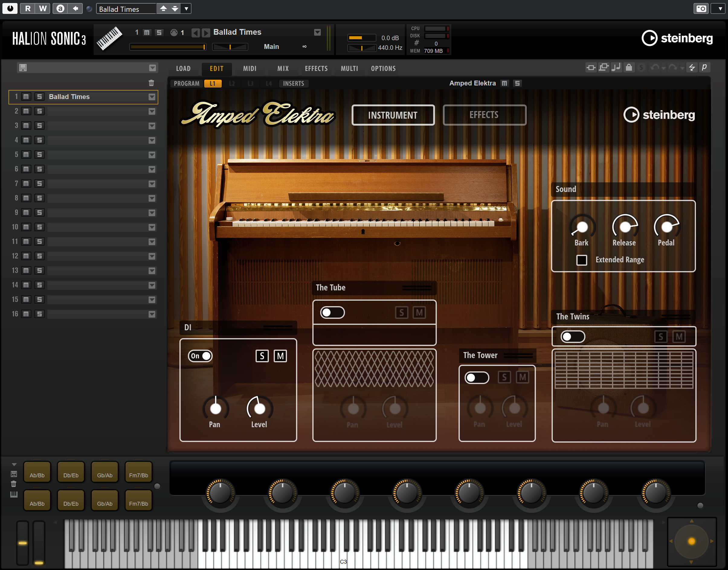
Task: Switch to the MIX tab
Action: click(283, 69)
